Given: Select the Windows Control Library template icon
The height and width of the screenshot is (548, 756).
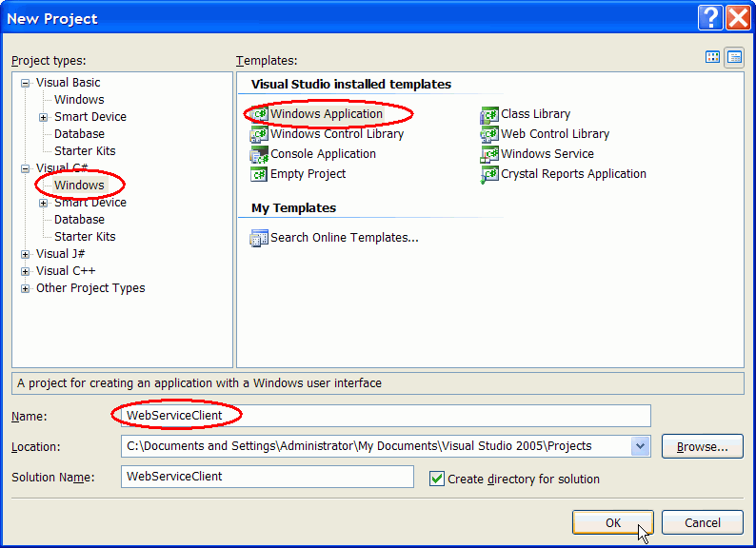Looking at the screenshot, I should 259,134.
